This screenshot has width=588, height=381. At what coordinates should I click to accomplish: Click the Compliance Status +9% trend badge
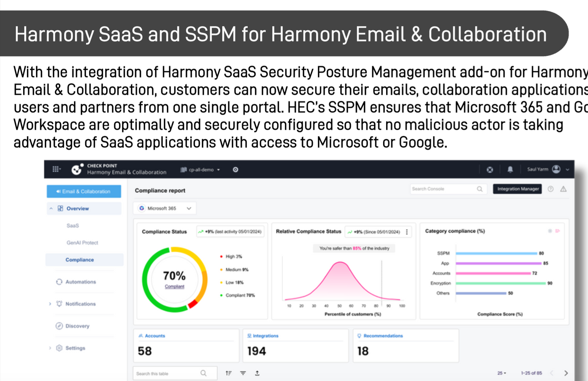pyautogui.click(x=230, y=231)
